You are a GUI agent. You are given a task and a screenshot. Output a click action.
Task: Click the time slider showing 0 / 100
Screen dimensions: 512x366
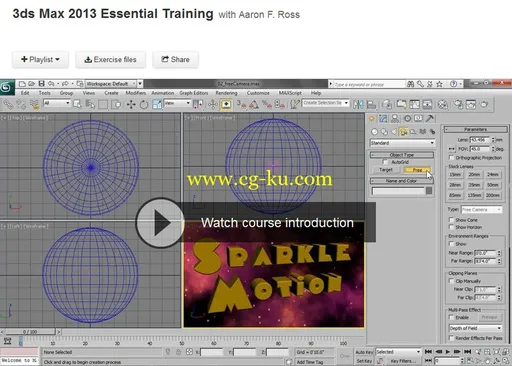point(30,332)
